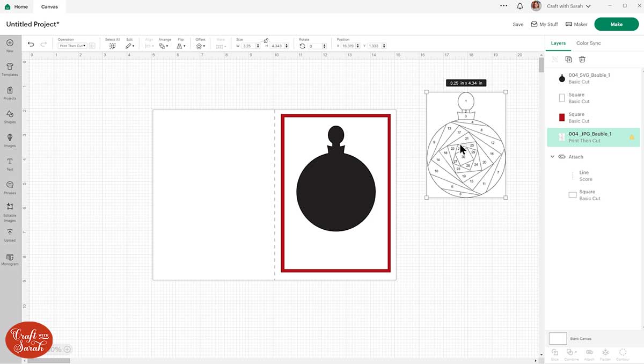Viewport: 644px width, 364px height.
Task: Open the Operation dropdown
Action: (72, 46)
